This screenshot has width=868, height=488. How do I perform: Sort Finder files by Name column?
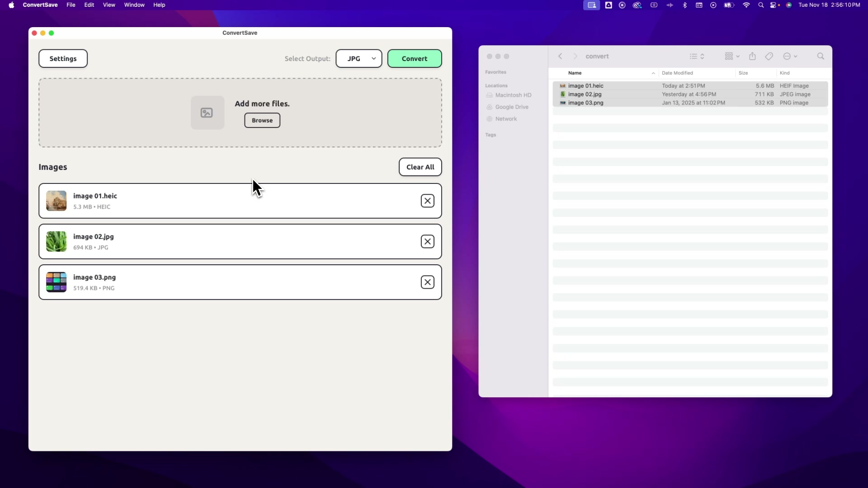click(575, 73)
